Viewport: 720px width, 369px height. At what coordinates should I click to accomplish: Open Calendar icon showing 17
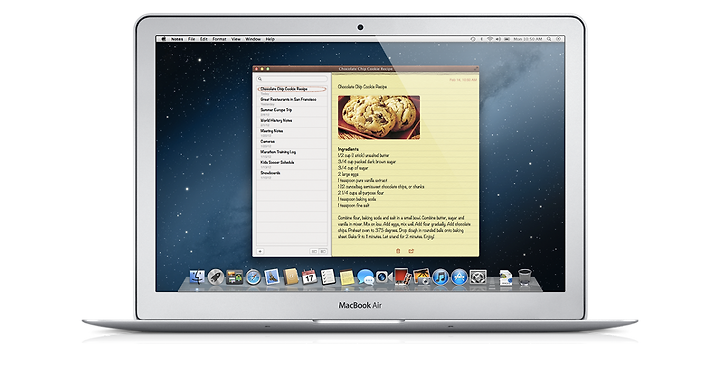click(309, 277)
